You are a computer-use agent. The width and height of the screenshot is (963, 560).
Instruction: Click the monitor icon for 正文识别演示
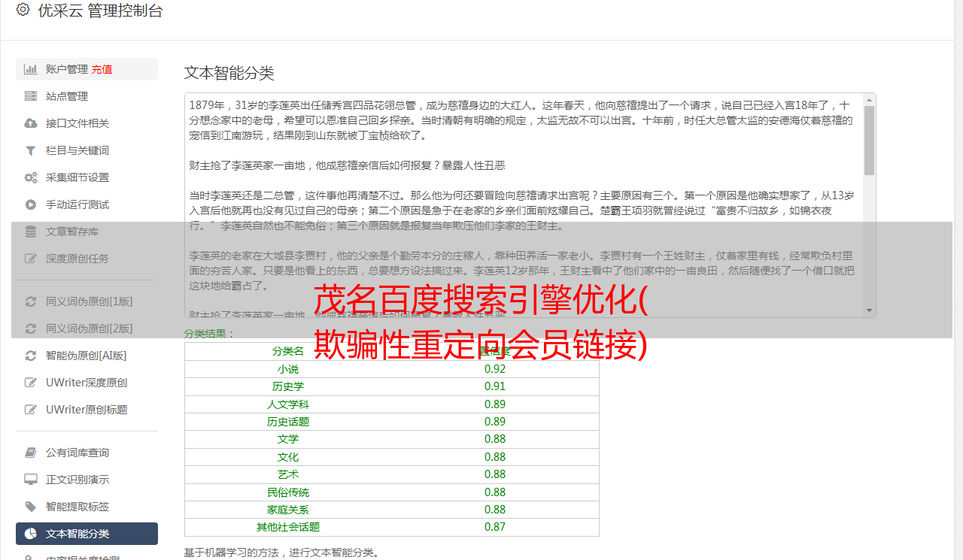(30, 480)
